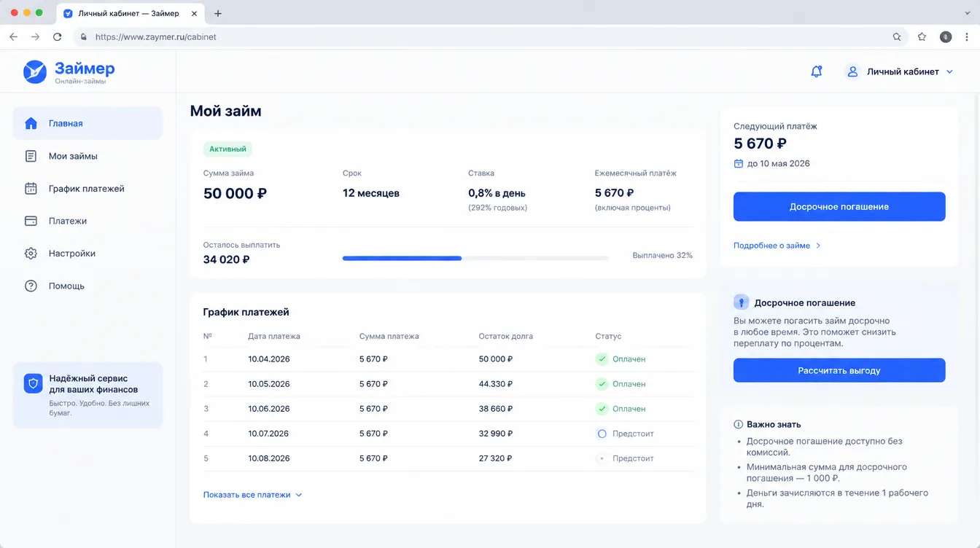This screenshot has width=980, height=548.
Task: Open the Подробнее о займе link
Action: [777, 246]
